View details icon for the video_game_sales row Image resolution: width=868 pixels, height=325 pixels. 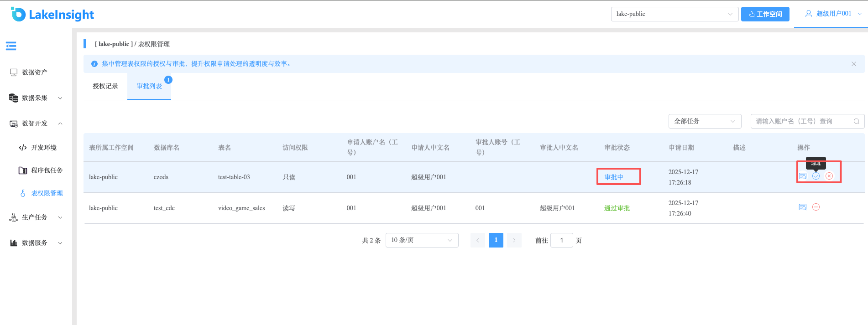point(803,207)
